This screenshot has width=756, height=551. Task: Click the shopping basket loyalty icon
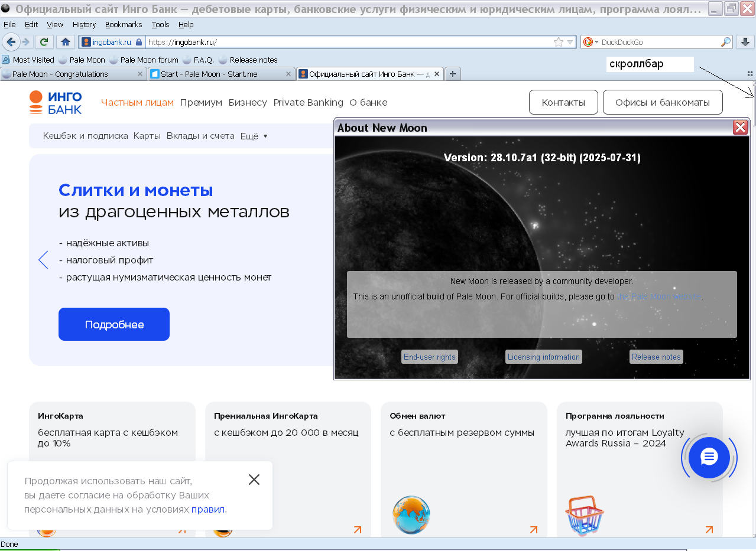(585, 516)
